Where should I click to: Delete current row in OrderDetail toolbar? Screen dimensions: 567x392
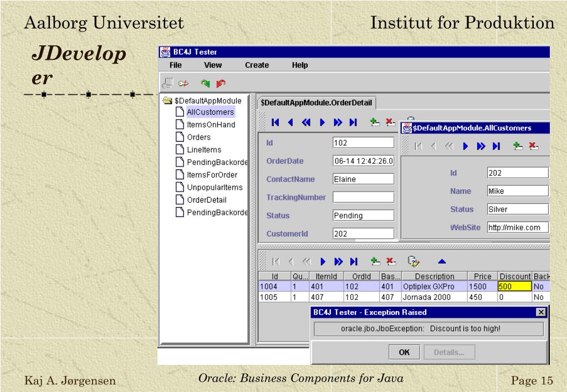[x=390, y=122]
